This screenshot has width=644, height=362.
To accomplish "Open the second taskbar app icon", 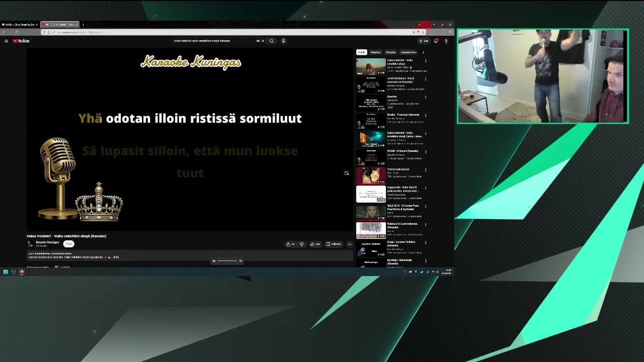I will point(14,272).
